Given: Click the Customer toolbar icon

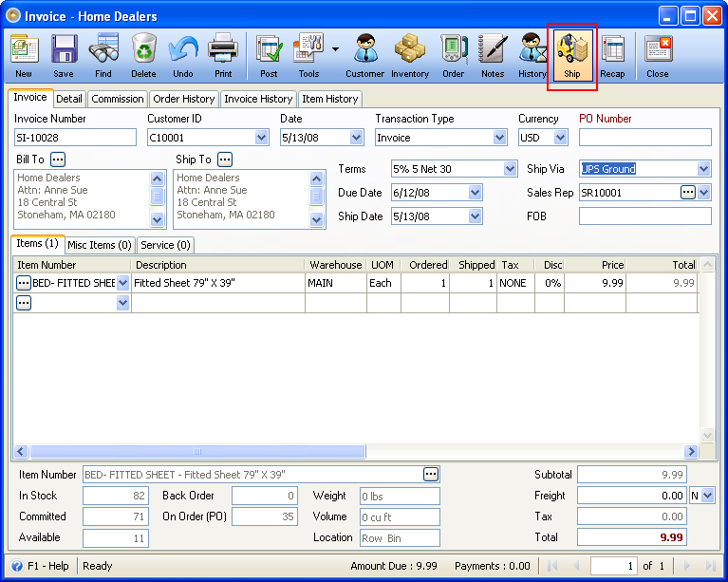Looking at the screenshot, I should (364, 56).
